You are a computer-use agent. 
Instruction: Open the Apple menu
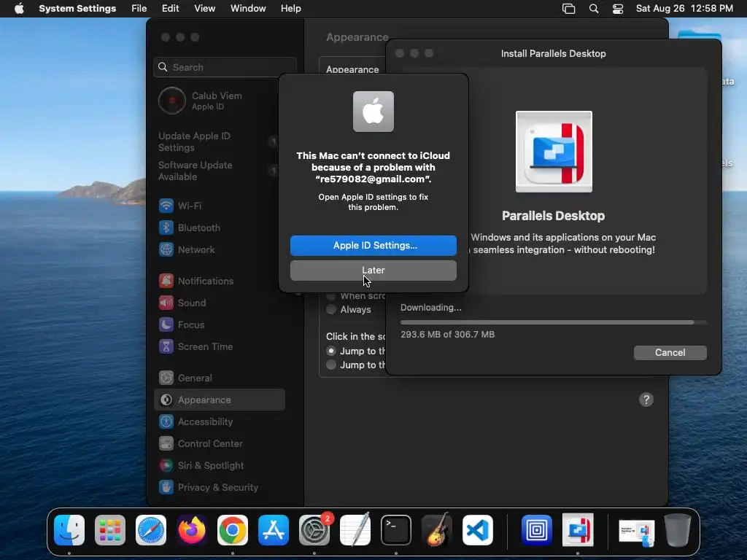[19, 9]
